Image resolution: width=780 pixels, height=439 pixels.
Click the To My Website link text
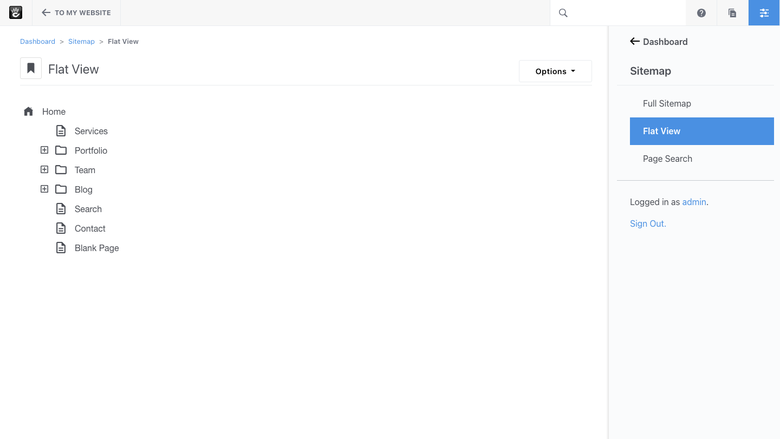click(x=83, y=13)
